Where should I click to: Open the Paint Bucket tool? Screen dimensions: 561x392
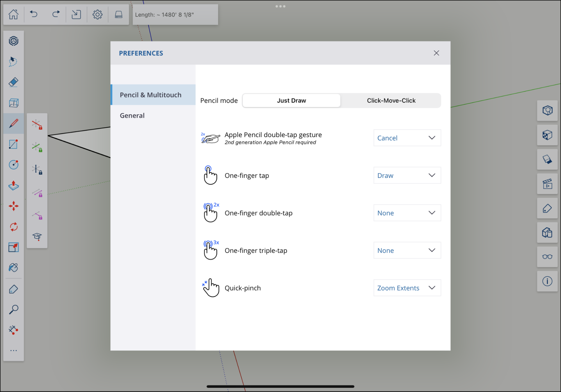[x=13, y=268]
